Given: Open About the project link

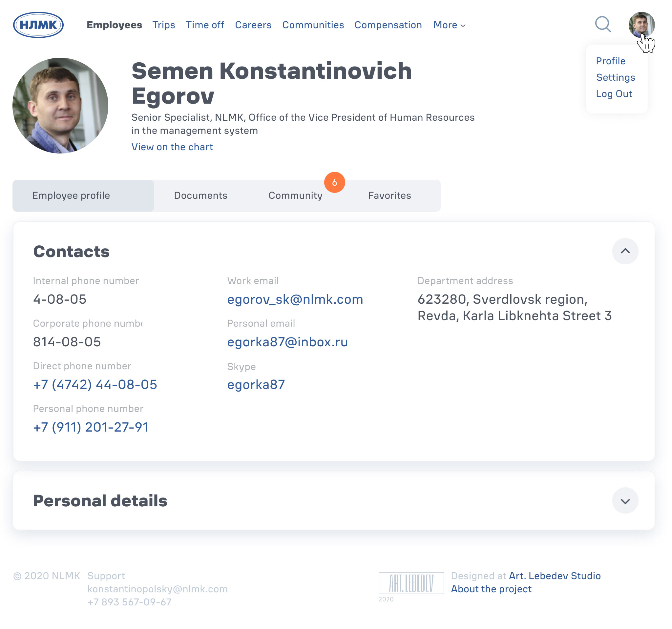Looking at the screenshot, I should pyautogui.click(x=491, y=589).
